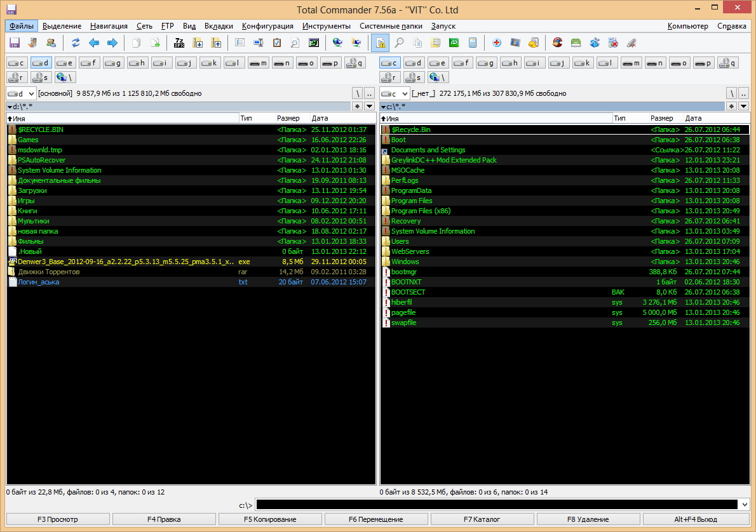This screenshot has height=532, width=756.
Task: Click the F8 Удаление button
Action: (588, 519)
